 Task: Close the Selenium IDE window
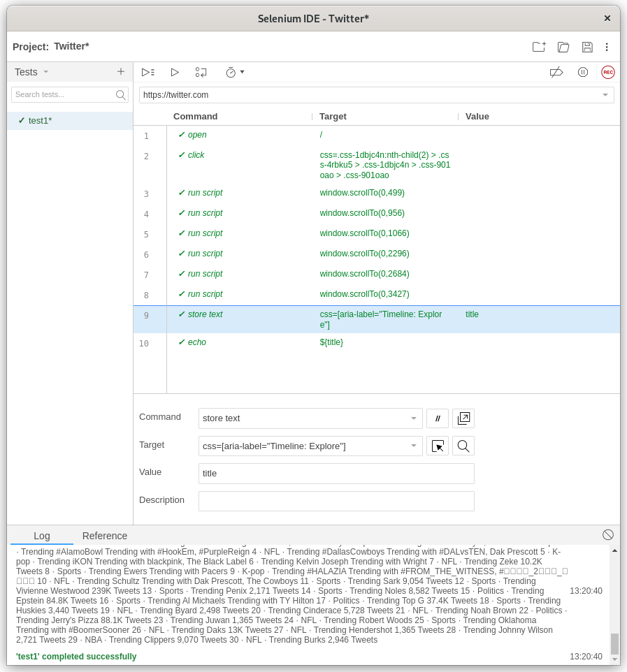pos(607,18)
